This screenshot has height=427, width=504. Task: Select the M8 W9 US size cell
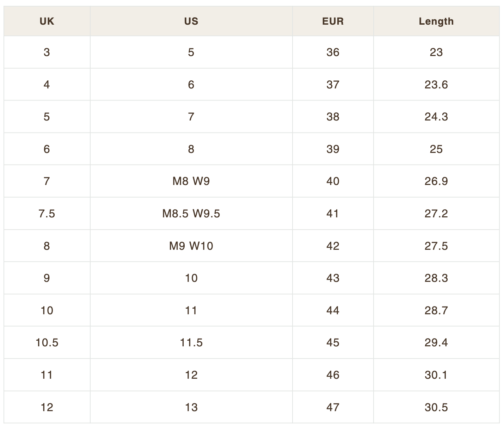coord(191,181)
